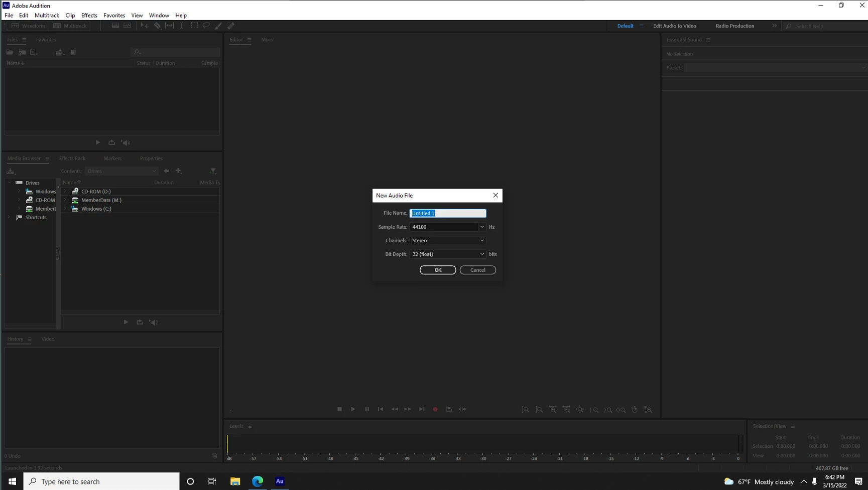Image resolution: width=868 pixels, height=490 pixels.
Task: Click the Search Help field
Action: [x=826, y=26]
